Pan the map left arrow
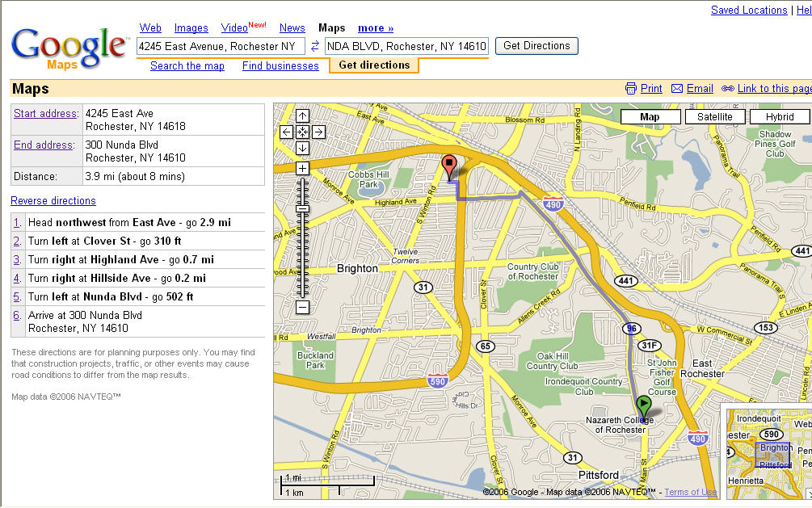This screenshot has height=508, width=812. 286,132
